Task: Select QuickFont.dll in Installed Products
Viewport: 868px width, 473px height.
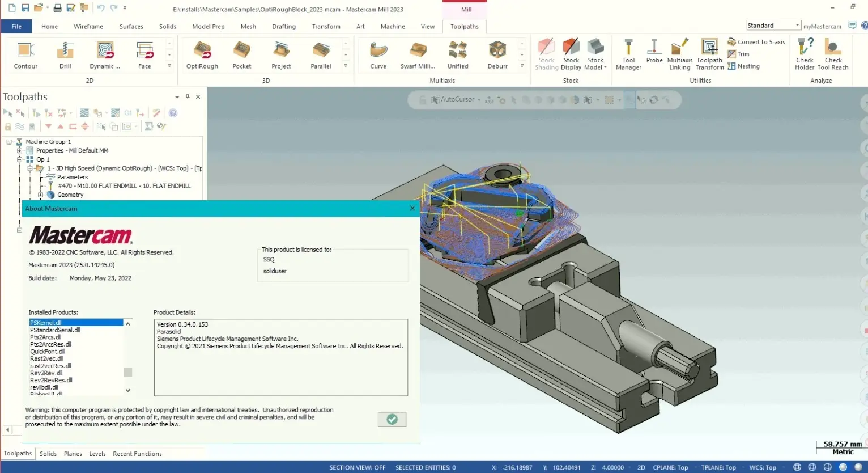Action: [48, 352]
